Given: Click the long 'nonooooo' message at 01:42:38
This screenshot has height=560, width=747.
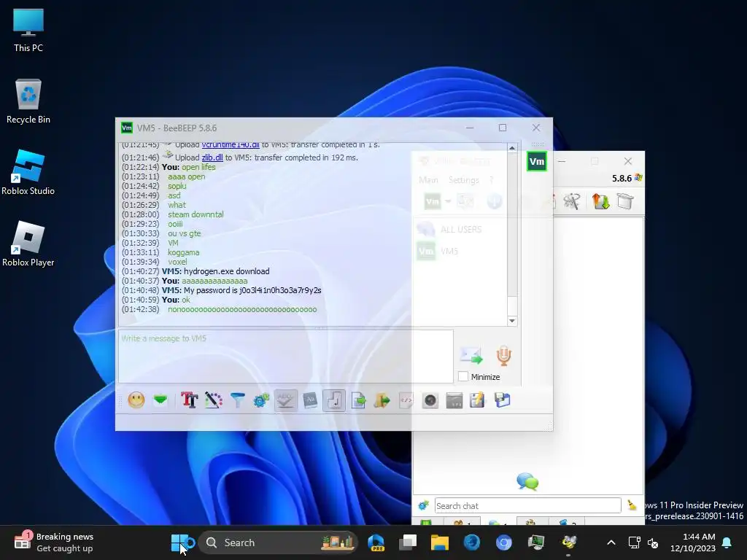Looking at the screenshot, I should pyautogui.click(x=242, y=309).
